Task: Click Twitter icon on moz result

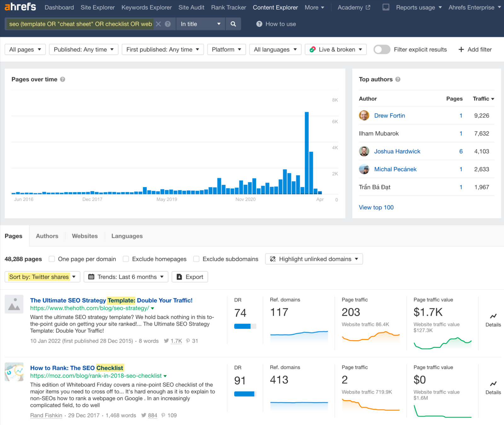Action: coord(144,415)
